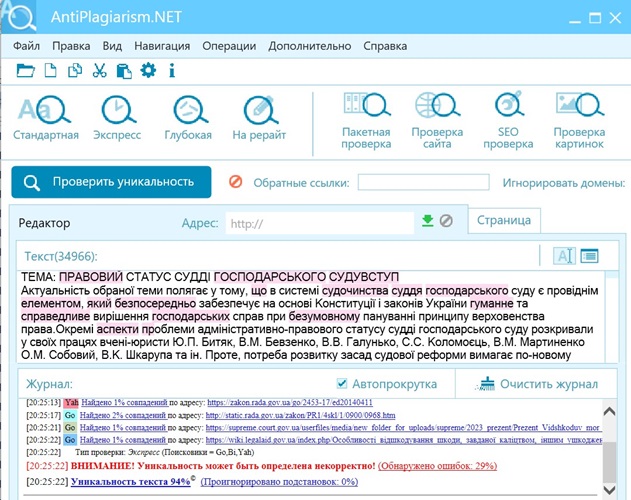The width and height of the screenshot is (631, 500).
Task: Click the Тип проверки: Экспресс log line
Action: pyautogui.click(x=165, y=452)
